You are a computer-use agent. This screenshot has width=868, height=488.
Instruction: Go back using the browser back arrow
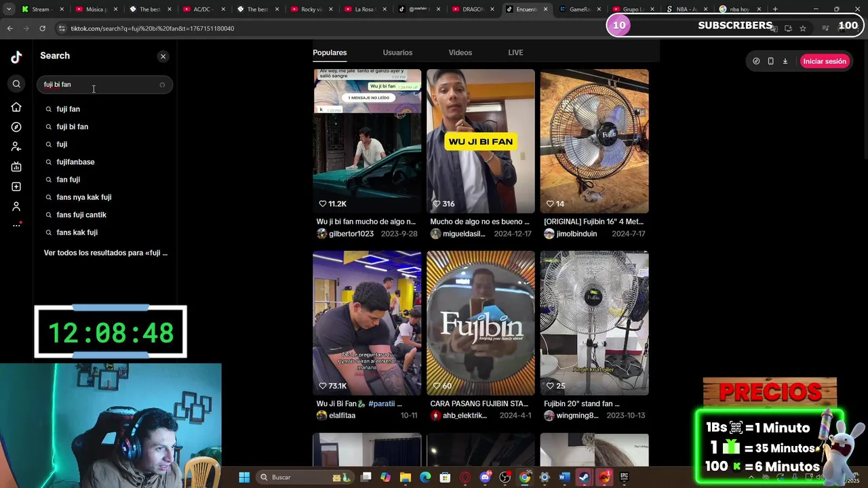click(x=9, y=28)
